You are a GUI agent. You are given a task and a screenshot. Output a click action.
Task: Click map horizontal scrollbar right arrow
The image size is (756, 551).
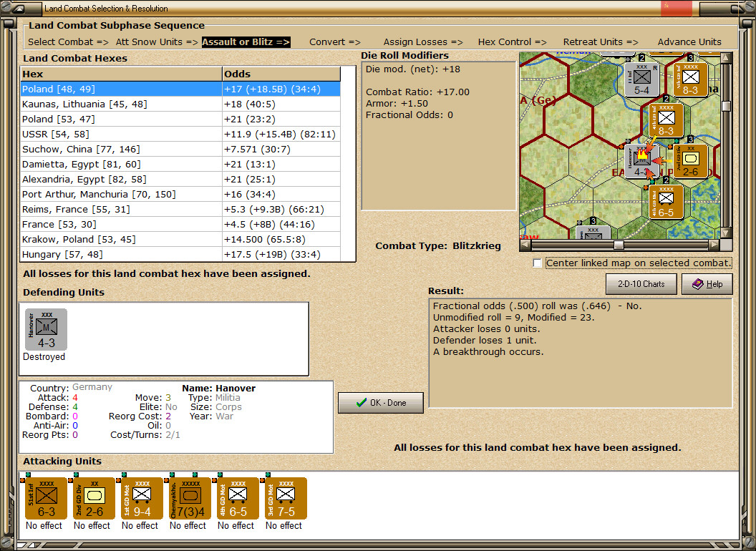(714, 245)
